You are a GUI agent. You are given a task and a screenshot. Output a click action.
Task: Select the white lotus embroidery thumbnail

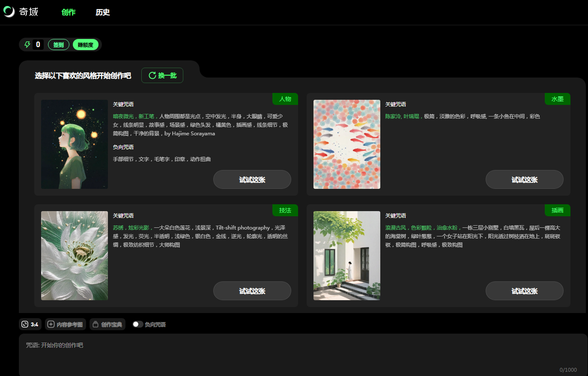click(x=75, y=256)
